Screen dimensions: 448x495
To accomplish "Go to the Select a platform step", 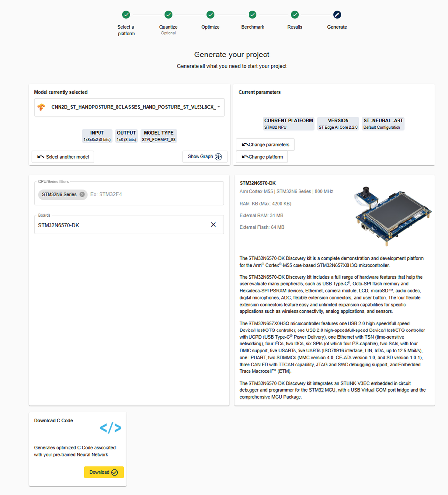I will (126, 15).
